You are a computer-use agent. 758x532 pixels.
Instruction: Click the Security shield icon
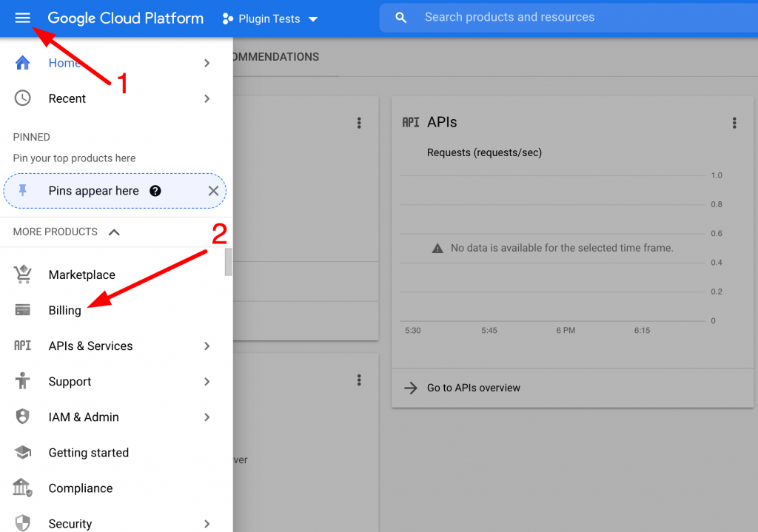[23, 523]
